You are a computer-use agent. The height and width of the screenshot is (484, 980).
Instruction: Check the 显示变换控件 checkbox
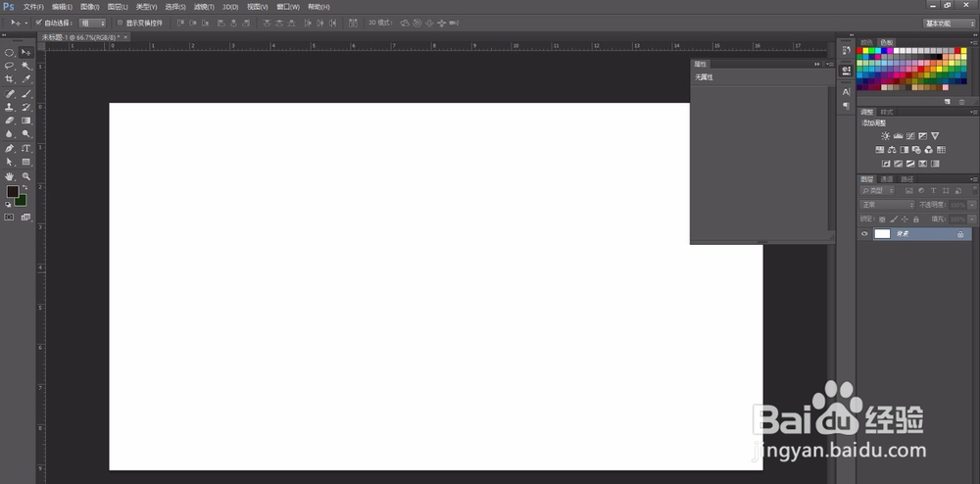click(120, 24)
